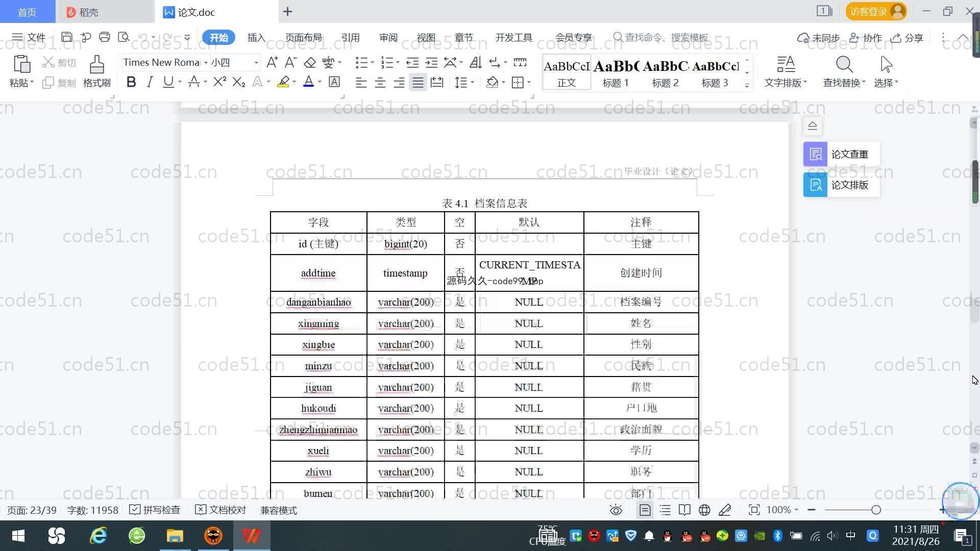The height and width of the screenshot is (551, 980).
Task: Open new tab with plus button
Action: tap(287, 12)
